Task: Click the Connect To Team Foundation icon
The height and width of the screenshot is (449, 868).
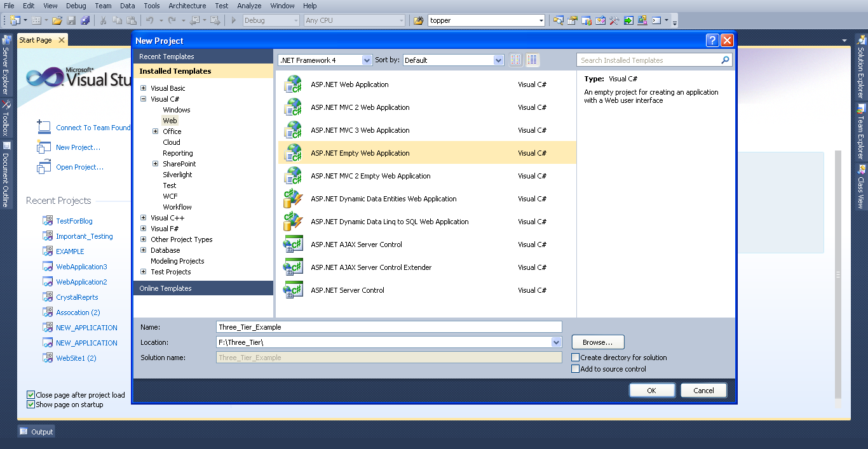Action: point(44,127)
